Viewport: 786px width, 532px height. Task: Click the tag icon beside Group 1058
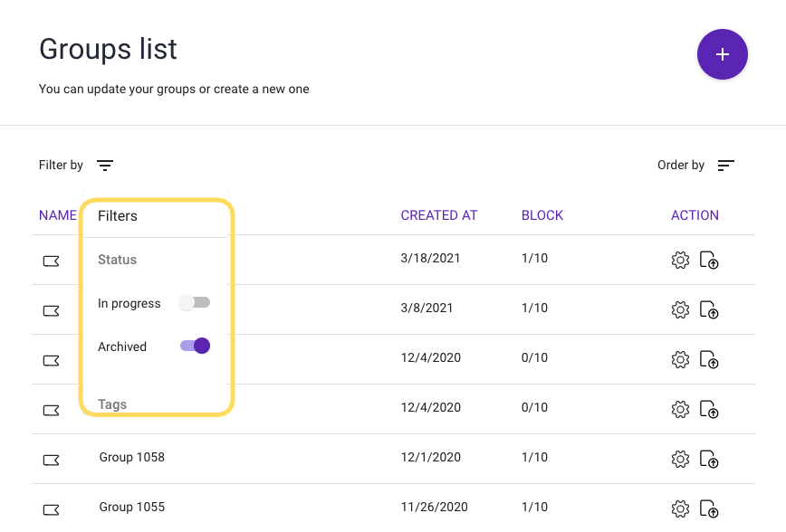point(52,460)
